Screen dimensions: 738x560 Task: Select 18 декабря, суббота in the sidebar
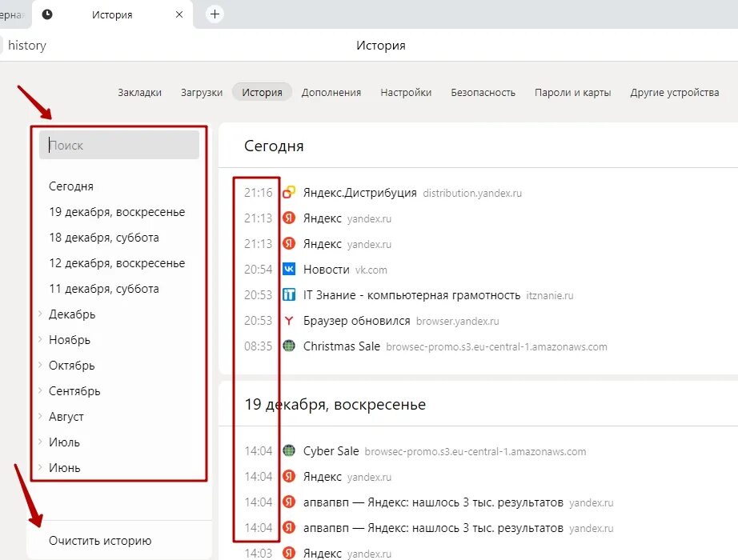point(104,238)
